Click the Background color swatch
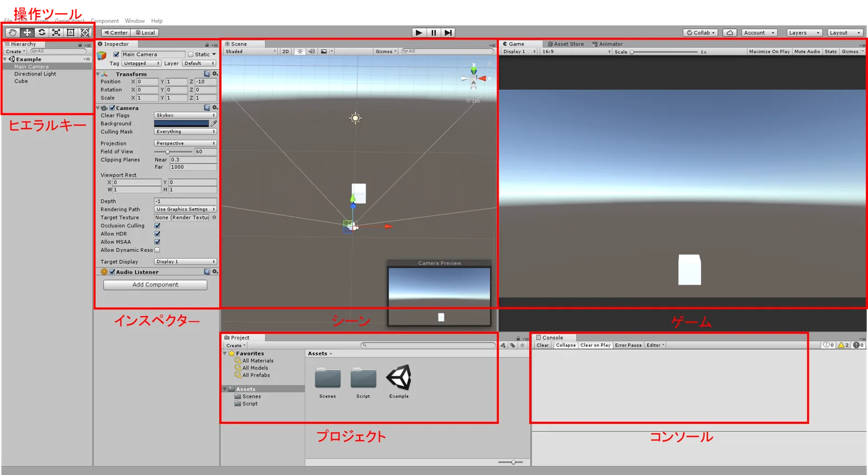The width and height of the screenshot is (868, 475). click(182, 124)
